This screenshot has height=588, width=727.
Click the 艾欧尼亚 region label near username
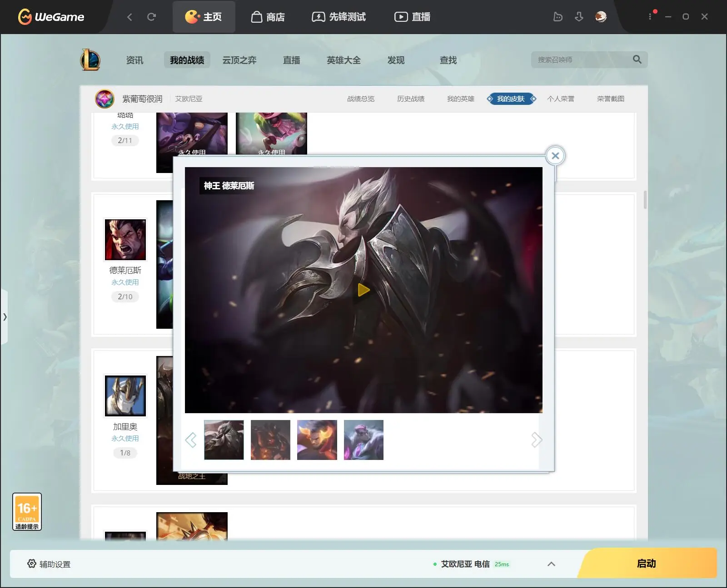point(189,99)
